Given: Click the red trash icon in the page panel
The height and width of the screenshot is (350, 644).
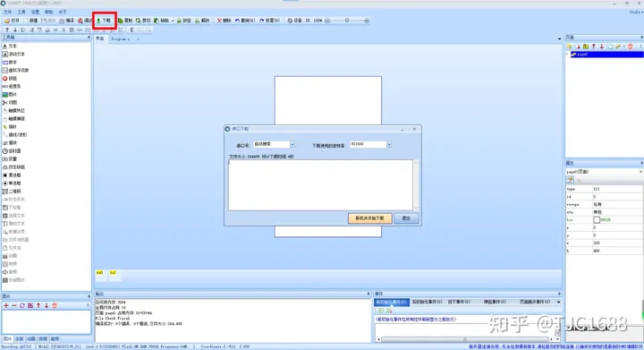Looking at the screenshot, I should click(630, 47).
